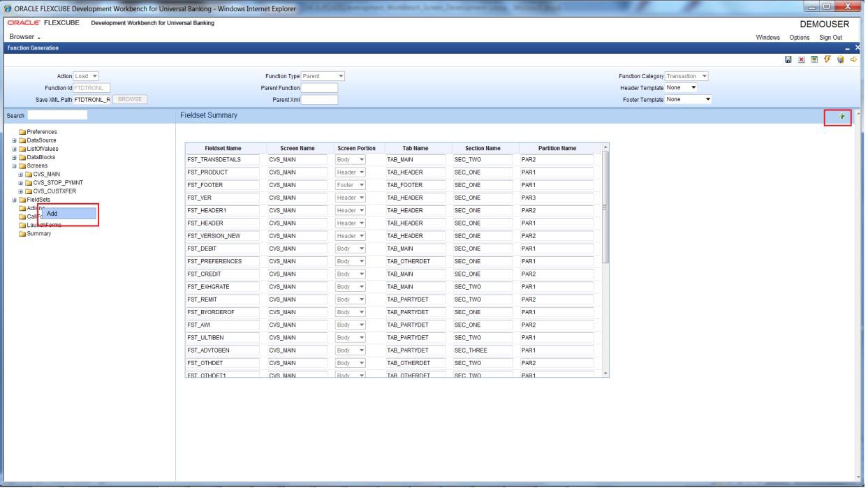Click the Tab Name column header
The width and height of the screenshot is (868, 488).
(x=416, y=148)
